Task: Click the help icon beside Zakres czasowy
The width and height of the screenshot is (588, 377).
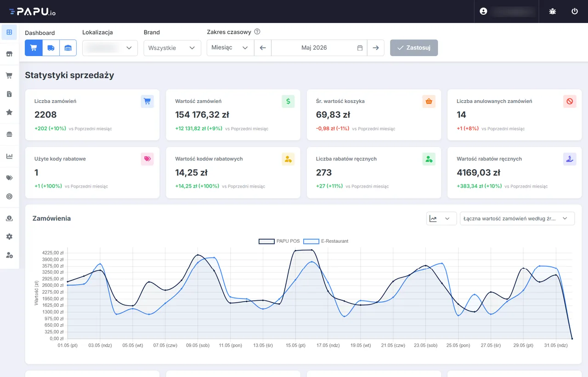Action: 257,32
